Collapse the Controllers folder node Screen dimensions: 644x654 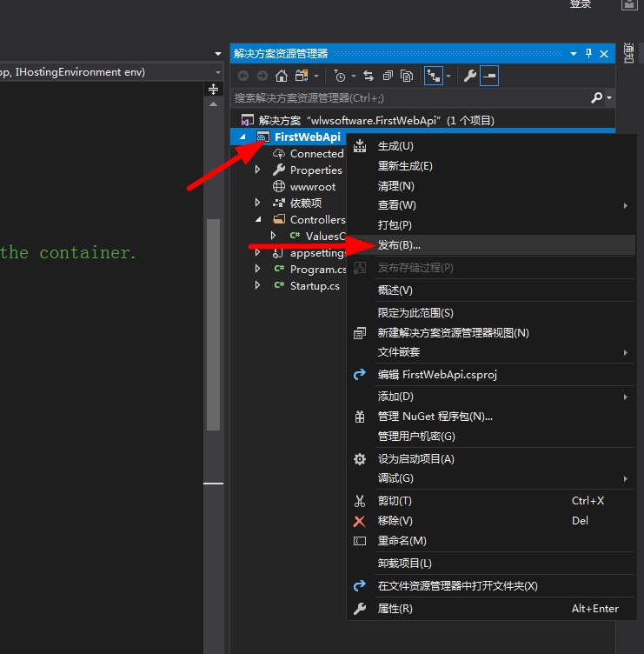pyautogui.click(x=258, y=220)
